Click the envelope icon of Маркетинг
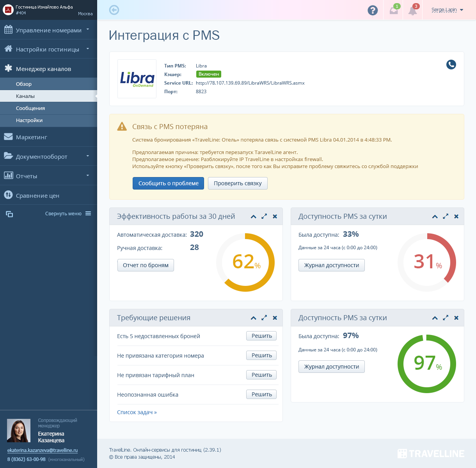Screen dimensions: 476x468 click(8, 137)
